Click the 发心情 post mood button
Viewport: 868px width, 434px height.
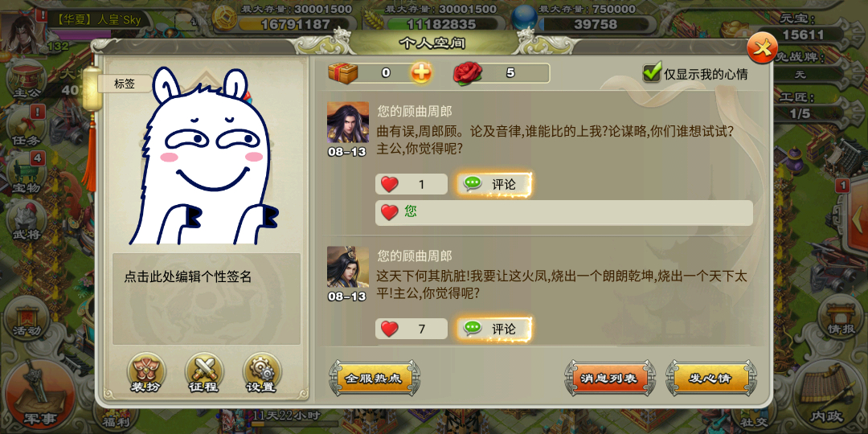click(710, 379)
